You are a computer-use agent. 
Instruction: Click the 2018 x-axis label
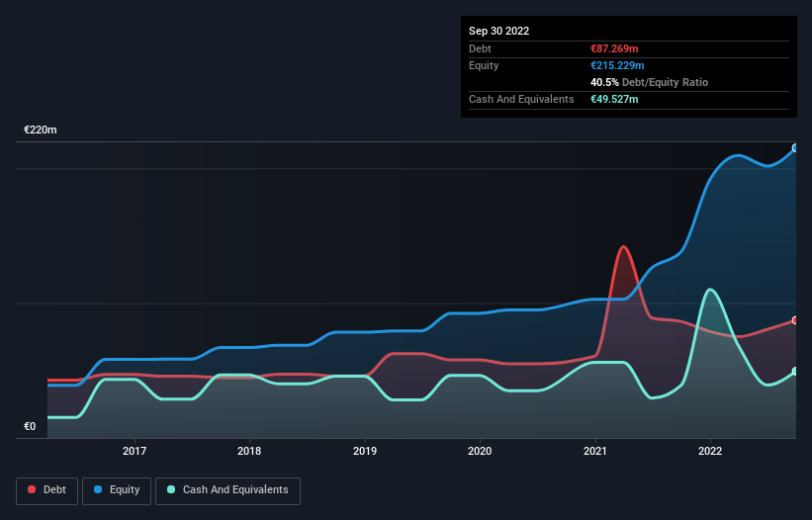pos(249,451)
